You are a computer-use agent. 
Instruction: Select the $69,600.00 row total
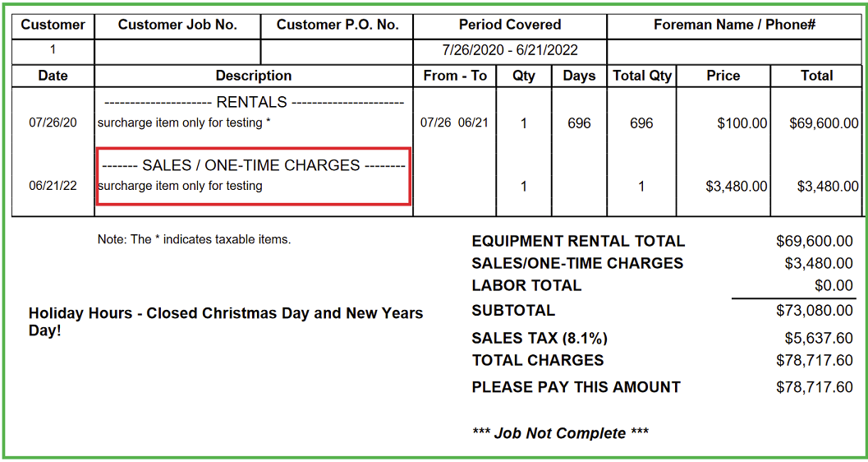824,123
